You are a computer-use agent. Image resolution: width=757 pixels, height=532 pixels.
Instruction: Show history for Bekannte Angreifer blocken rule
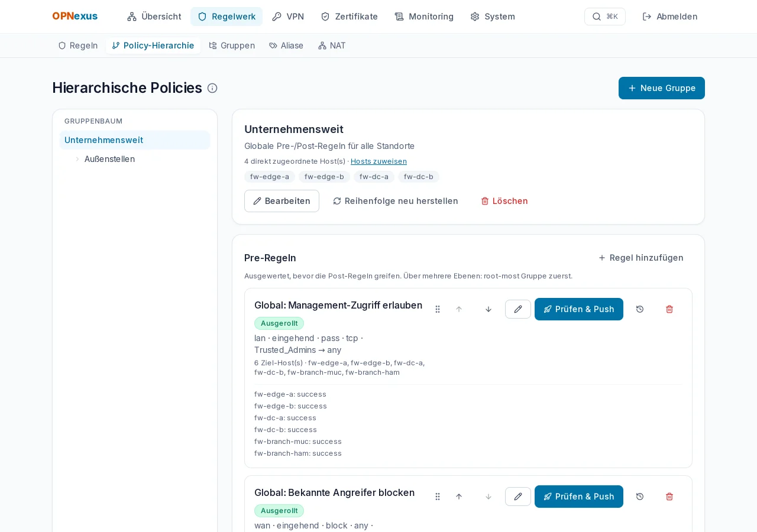click(640, 497)
